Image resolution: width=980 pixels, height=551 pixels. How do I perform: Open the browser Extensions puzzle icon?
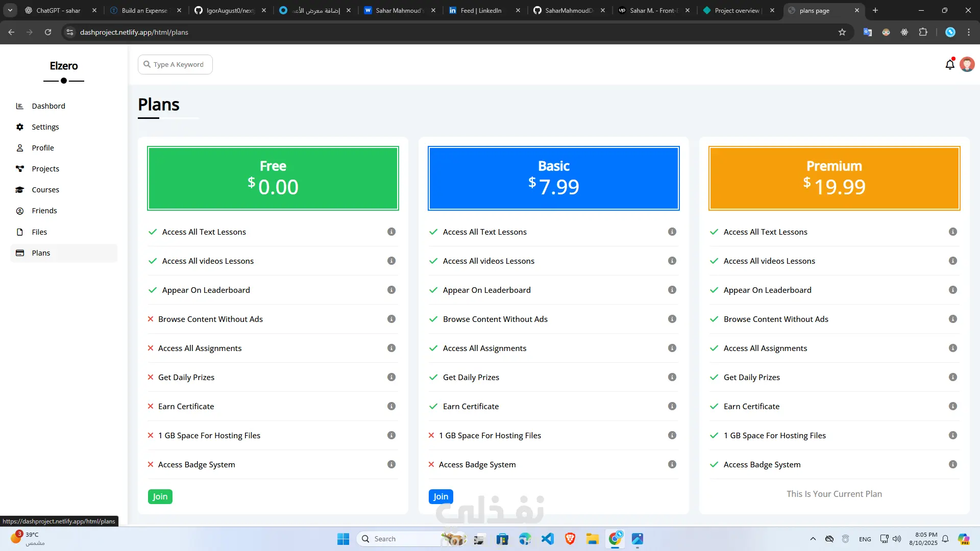pyautogui.click(x=923, y=32)
